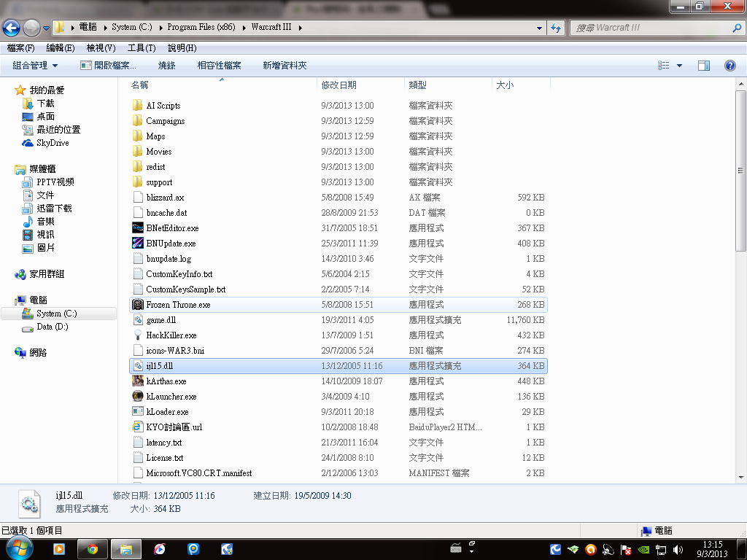The height and width of the screenshot is (560, 747).
Task: Click the vertical scrollbar up arrow
Action: (x=741, y=85)
